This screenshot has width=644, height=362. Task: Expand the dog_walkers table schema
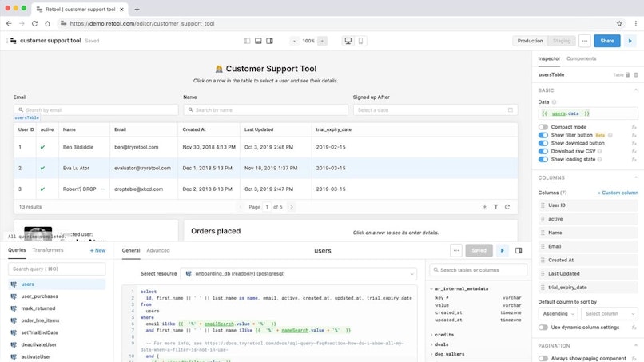431,354
